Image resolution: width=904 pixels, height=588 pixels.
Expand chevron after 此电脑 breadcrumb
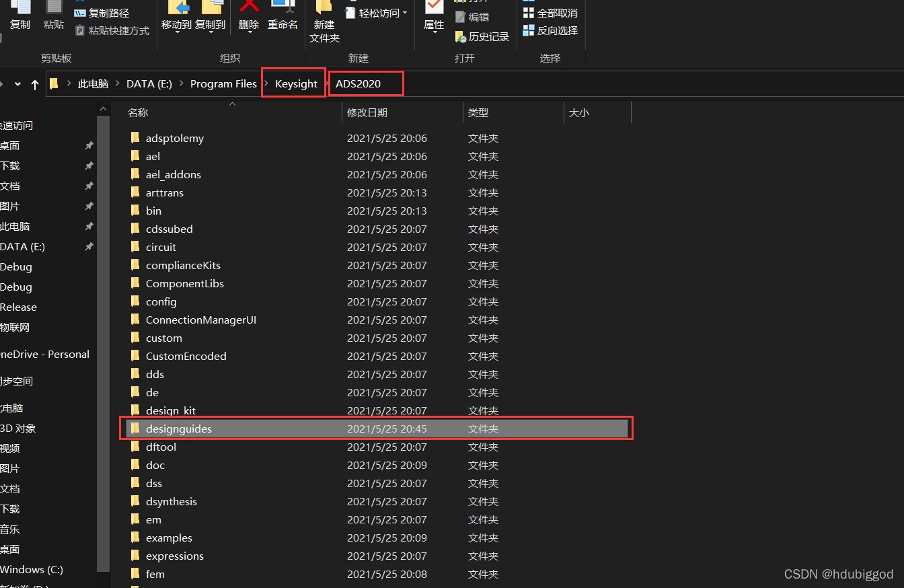117,84
